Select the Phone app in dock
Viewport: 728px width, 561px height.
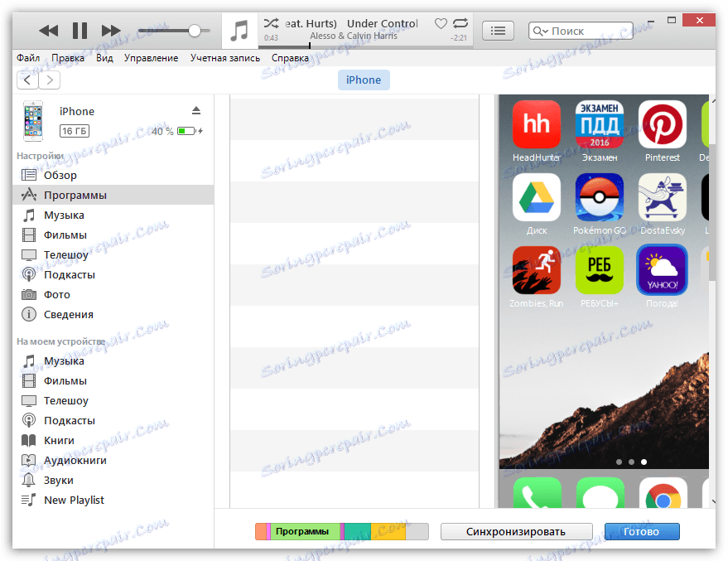[x=538, y=492]
